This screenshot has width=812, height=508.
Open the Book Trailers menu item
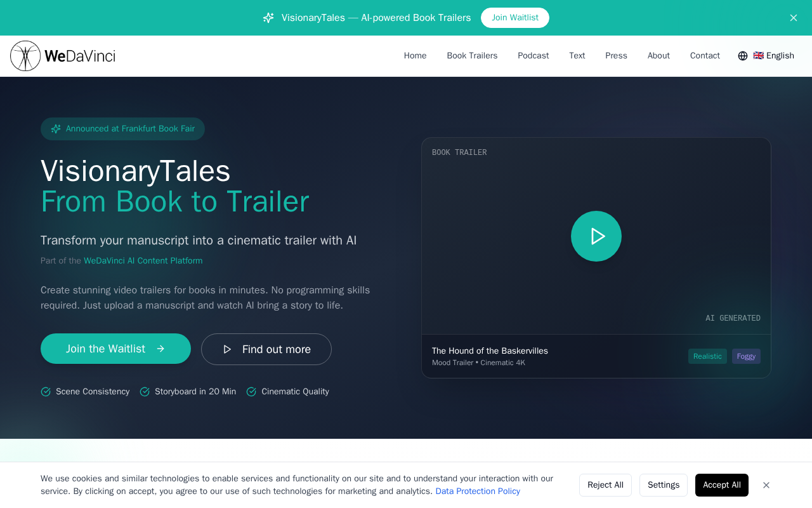point(472,56)
